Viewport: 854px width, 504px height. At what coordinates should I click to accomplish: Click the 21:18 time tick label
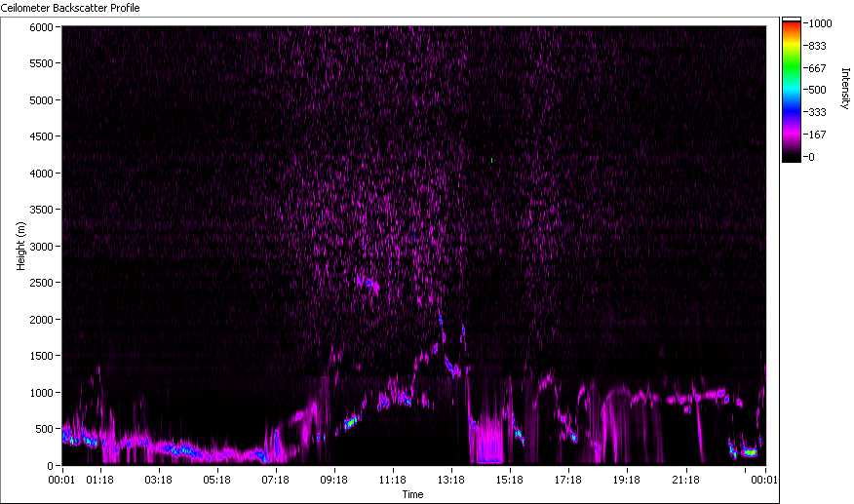click(685, 480)
